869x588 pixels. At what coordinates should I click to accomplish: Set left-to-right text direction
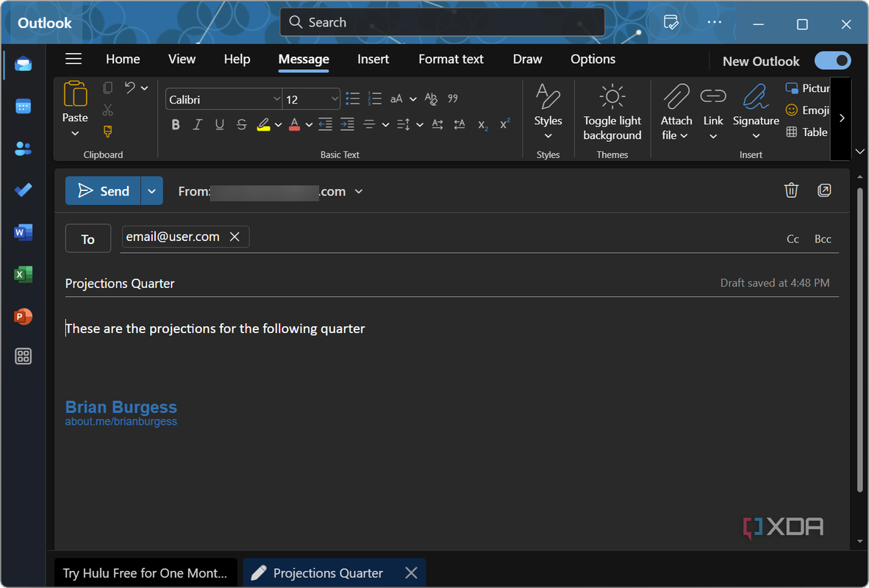(437, 125)
